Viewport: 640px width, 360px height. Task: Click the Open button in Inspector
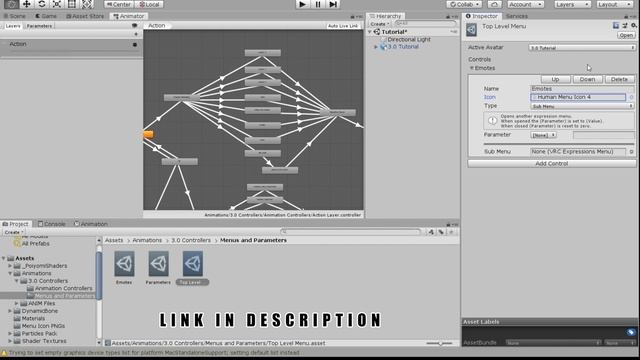pyautogui.click(x=626, y=36)
